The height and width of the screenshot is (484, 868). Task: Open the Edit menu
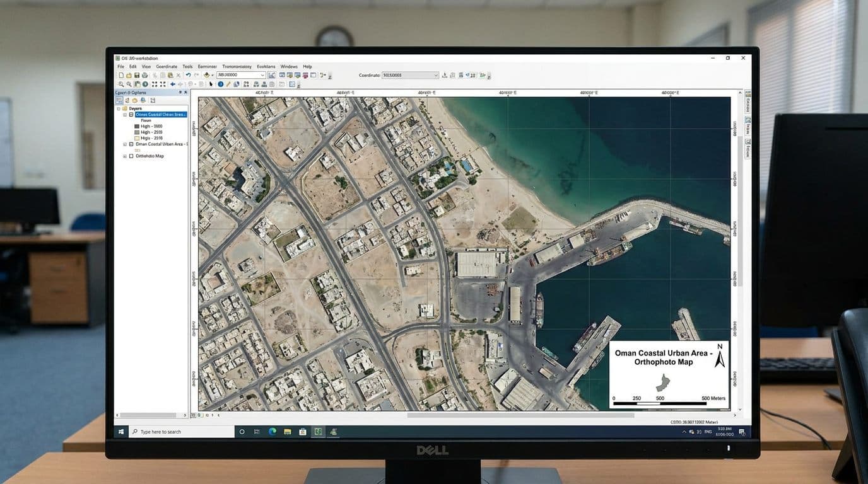pyautogui.click(x=132, y=66)
